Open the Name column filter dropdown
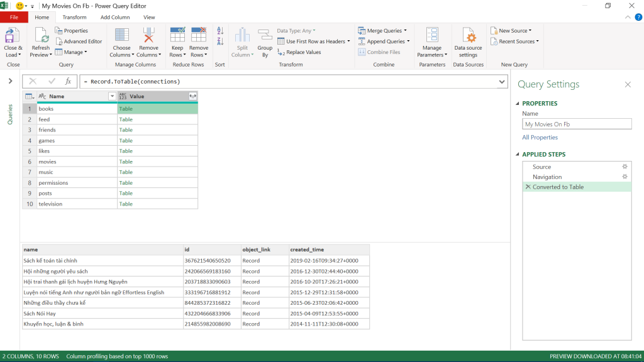Viewport: 644px width, 362px height. click(x=112, y=96)
